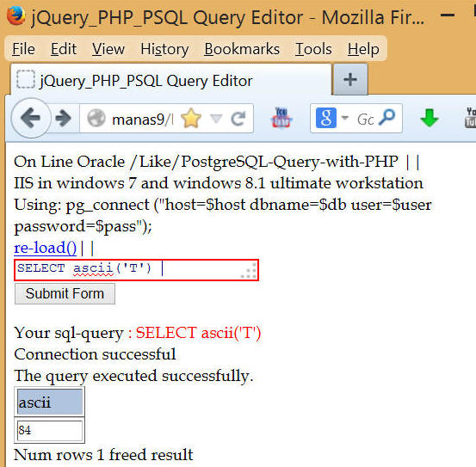
Task: Bookmark the page with the star icon
Action: click(x=191, y=119)
